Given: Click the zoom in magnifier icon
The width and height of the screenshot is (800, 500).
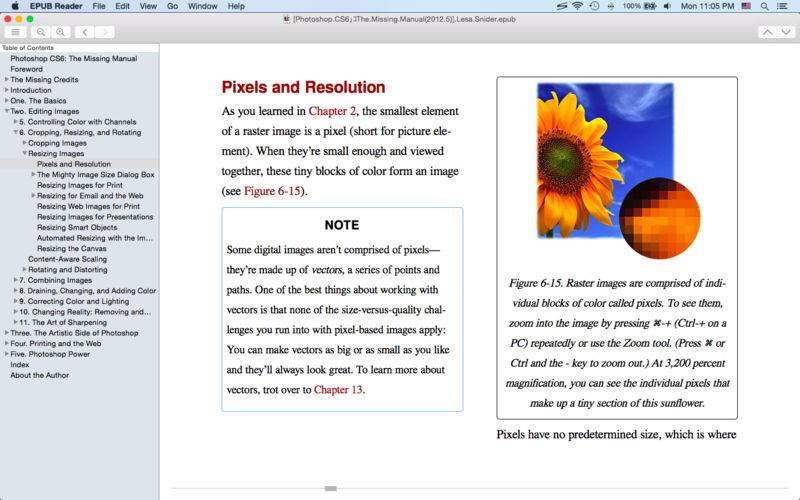Looking at the screenshot, I should [61, 32].
